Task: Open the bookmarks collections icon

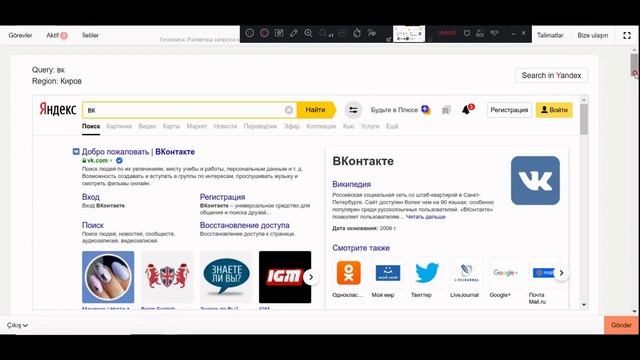Action: click(x=446, y=110)
